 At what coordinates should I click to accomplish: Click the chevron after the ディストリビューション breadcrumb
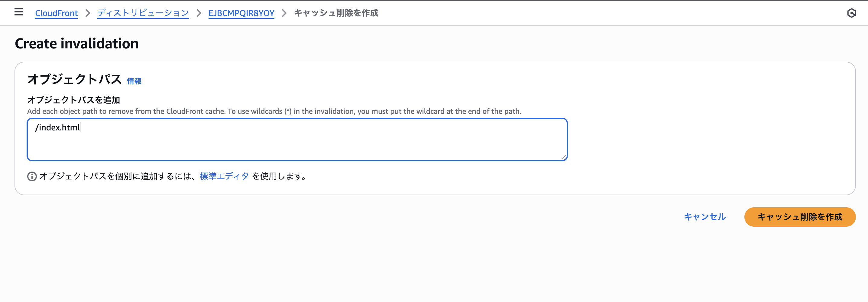199,13
